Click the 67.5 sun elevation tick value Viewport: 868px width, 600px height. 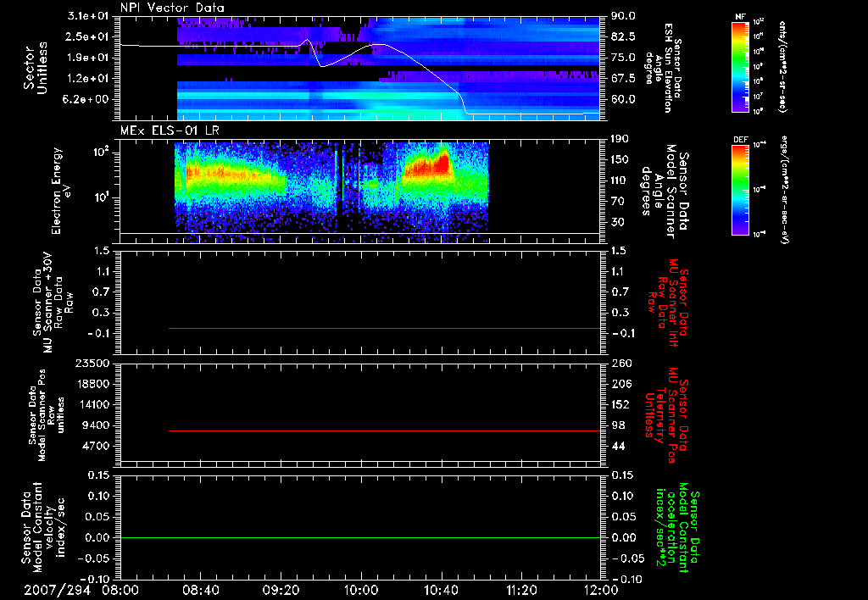click(623, 79)
